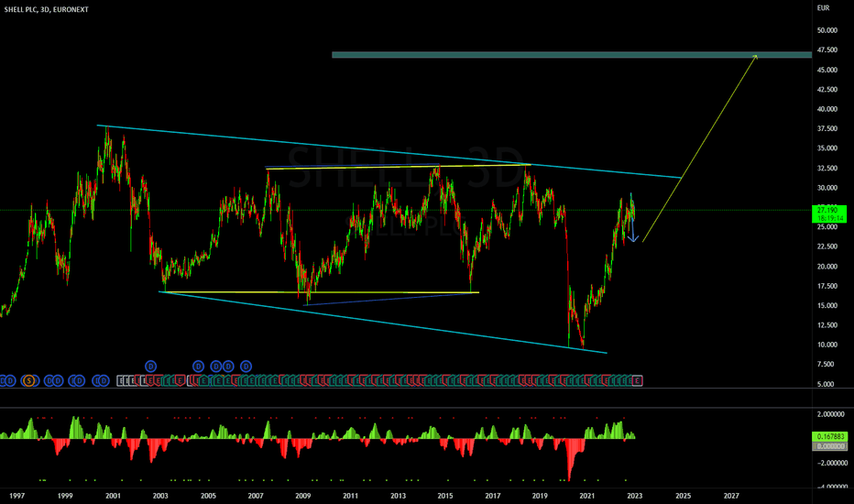The height and width of the screenshot is (504, 854).
Task: Click the 50.000 price axis label
Action: [827, 30]
